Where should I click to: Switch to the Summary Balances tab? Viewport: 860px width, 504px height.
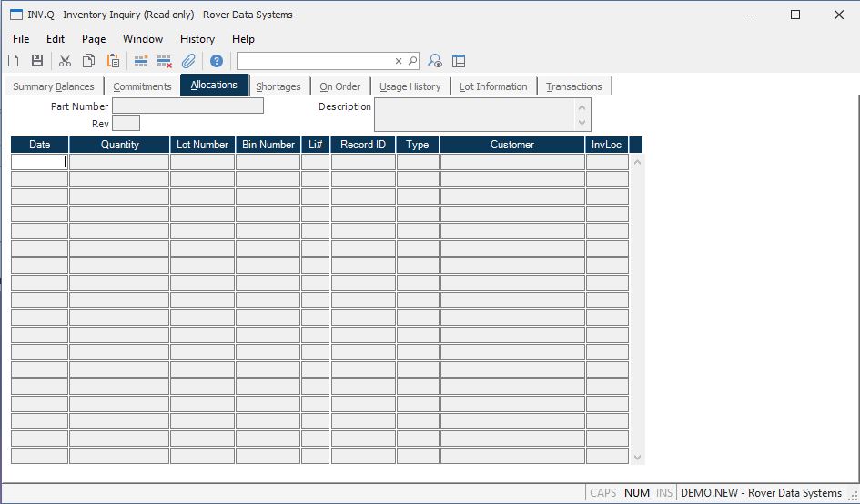[x=54, y=86]
